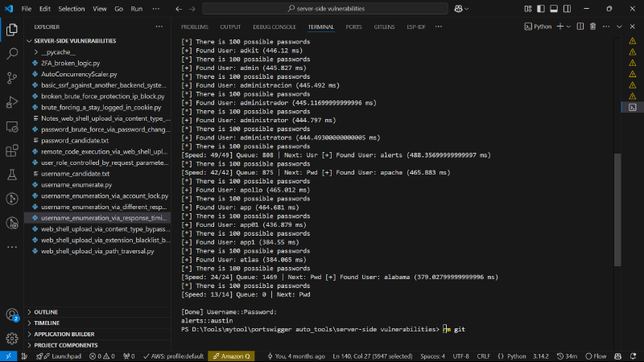This screenshot has height=362, width=644.
Task: Toggle the bottom panel layout button
Action: tap(554, 9)
